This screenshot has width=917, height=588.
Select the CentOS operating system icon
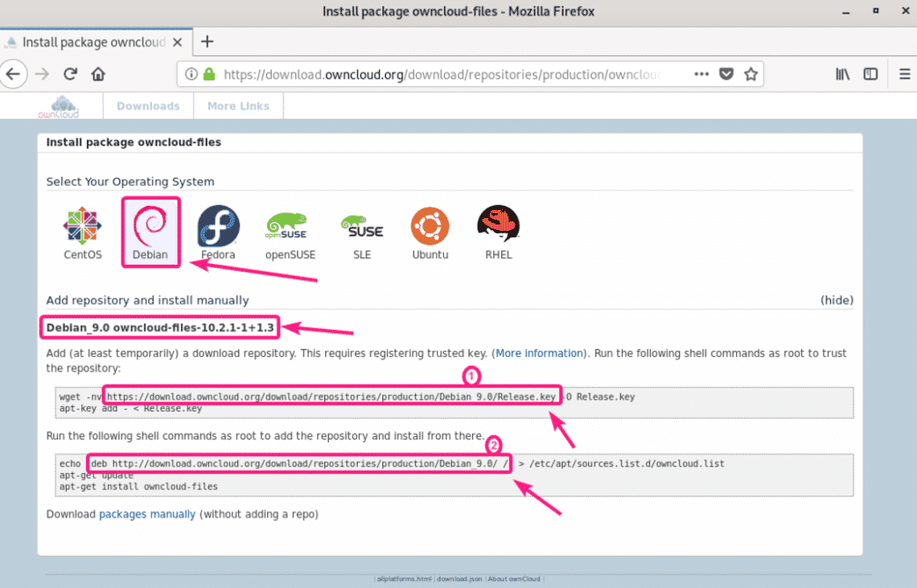point(81,226)
